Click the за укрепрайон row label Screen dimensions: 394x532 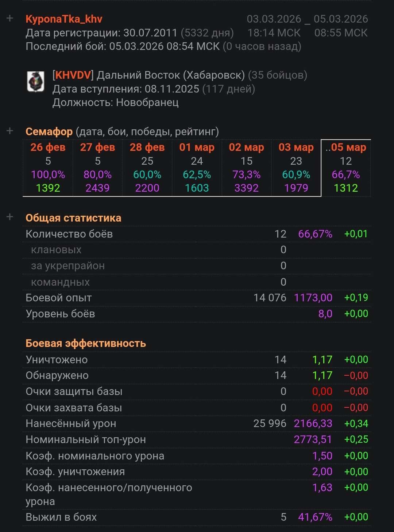click(x=68, y=266)
